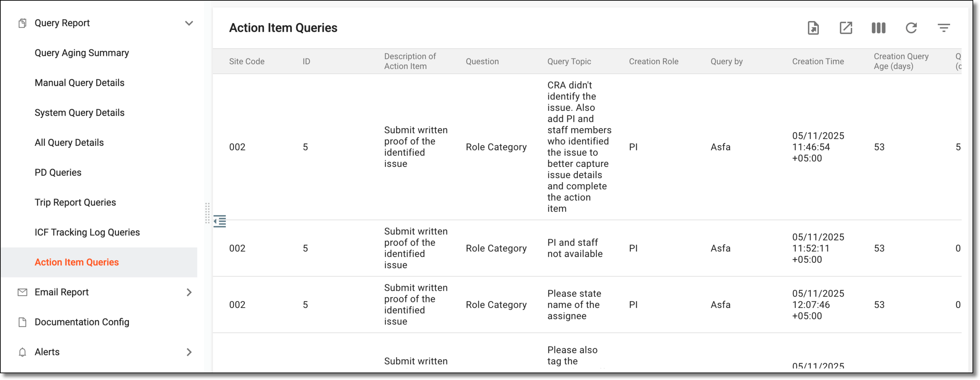Image resolution: width=980 pixels, height=380 pixels.
Task: Click the 'Action Item Queries' table title
Action: pos(283,28)
